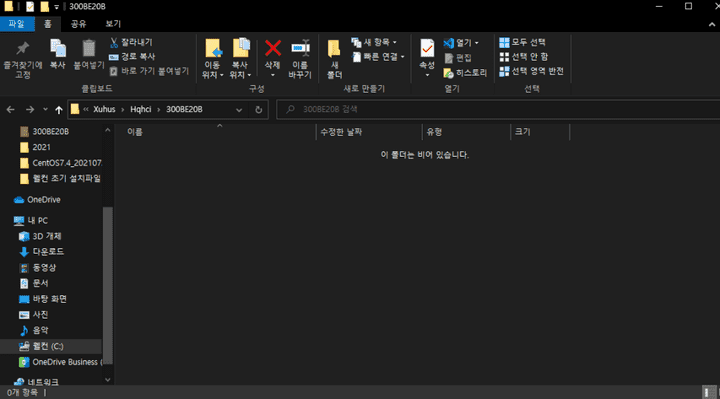The width and height of the screenshot is (720, 399).
Task: Go up one folder level
Action: click(x=59, y=110)
